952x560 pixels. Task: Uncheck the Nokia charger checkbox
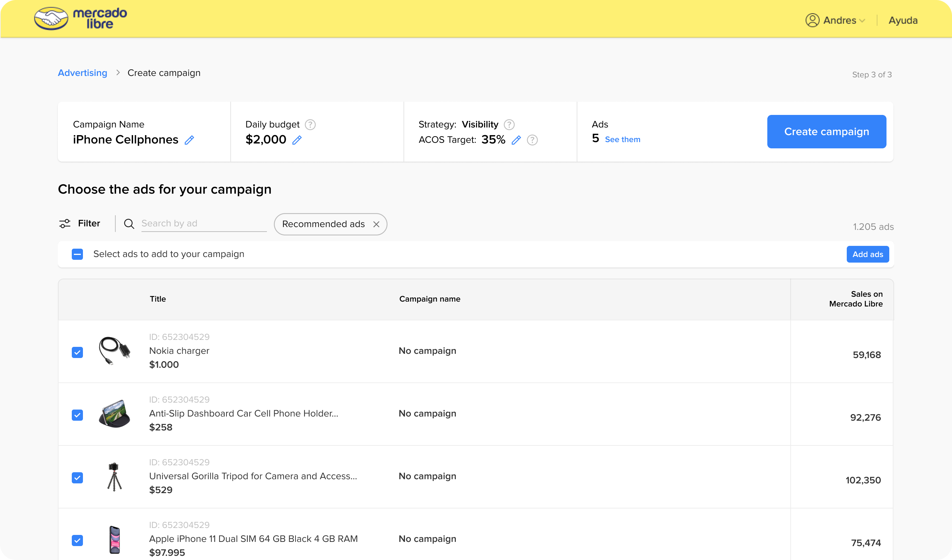pyautogui.click(x=77, y=352)
